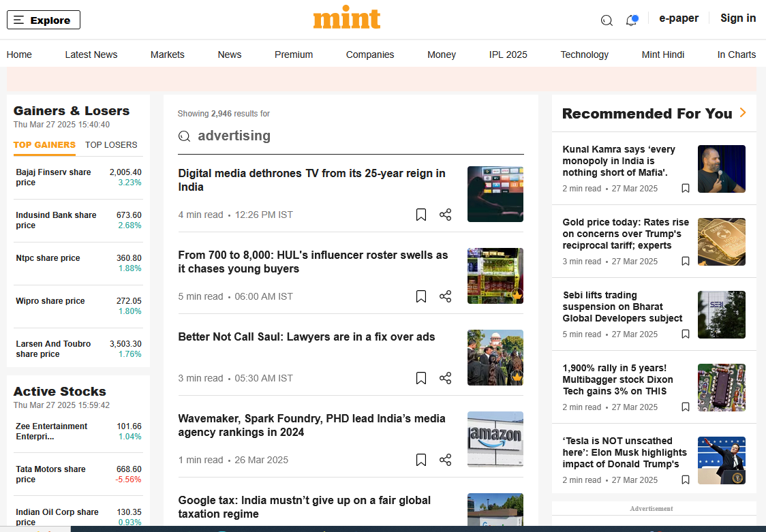
Task: Open the notifications bell icon
Action: click(x=631, y=20)
